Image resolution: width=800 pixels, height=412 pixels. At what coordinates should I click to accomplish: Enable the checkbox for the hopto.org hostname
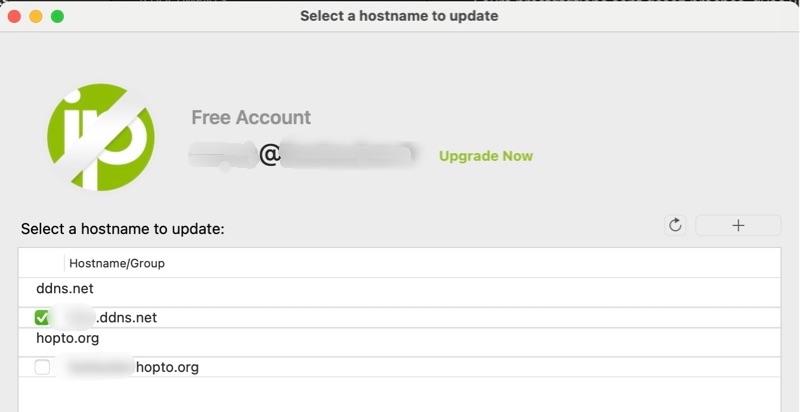click(x=42, y=367)
